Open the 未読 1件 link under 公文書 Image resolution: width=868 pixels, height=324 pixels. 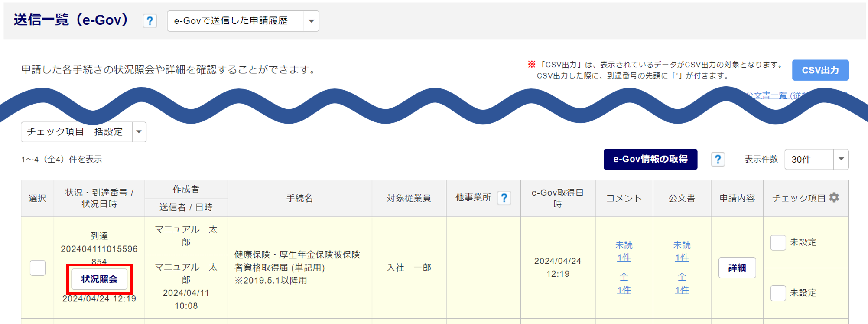pos(682,251)
